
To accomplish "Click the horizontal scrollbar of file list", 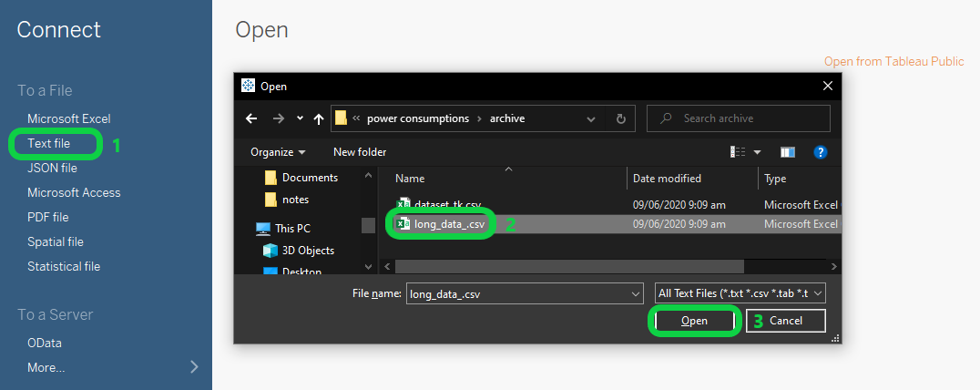I will pos(569,266).
